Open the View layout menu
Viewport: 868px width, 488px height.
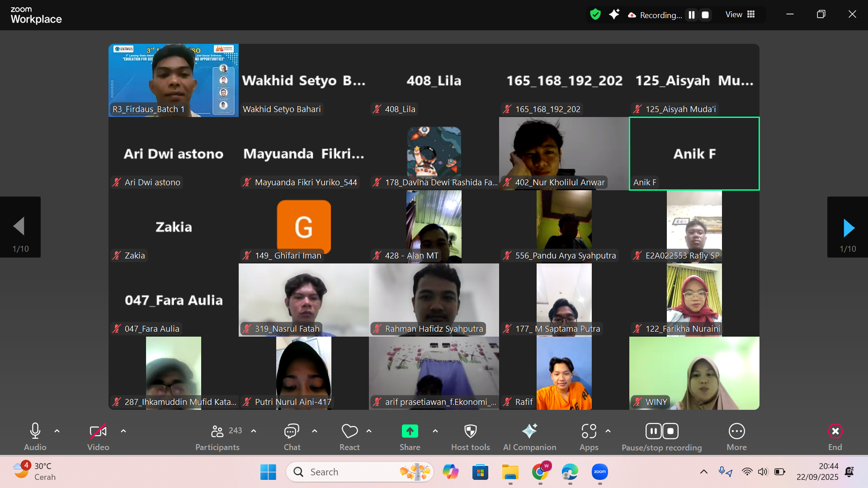point(740,14)
